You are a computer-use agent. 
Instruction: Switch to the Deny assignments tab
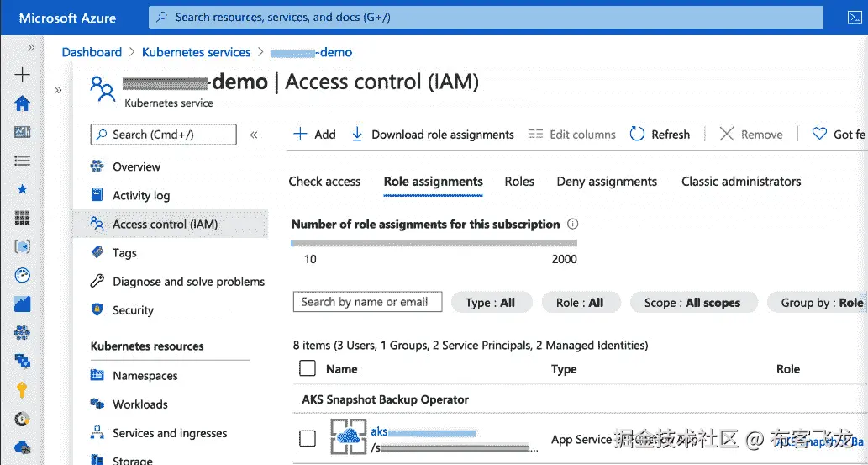[x=607, y=182]
